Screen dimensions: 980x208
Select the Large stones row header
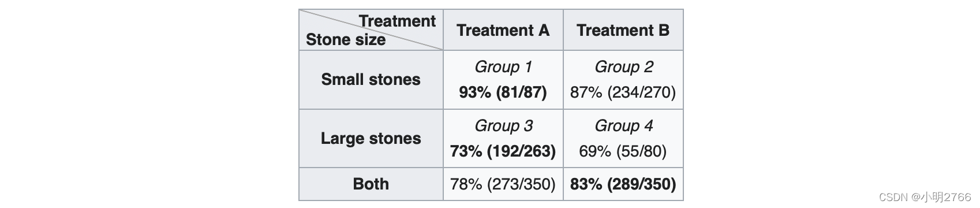click(x=371, y=138)
